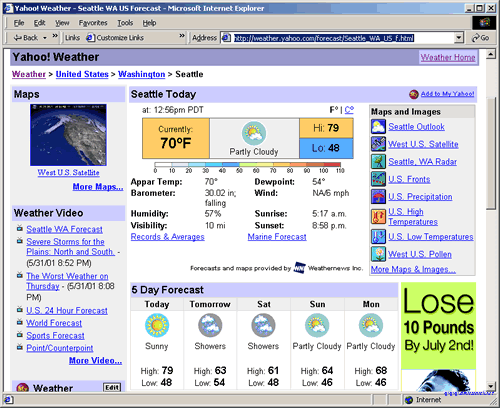The height and width of the screenshot is (408, 500).
Task: Click the West U.S. Satellite icon in Maps and Images
Action: click(378, 144)
